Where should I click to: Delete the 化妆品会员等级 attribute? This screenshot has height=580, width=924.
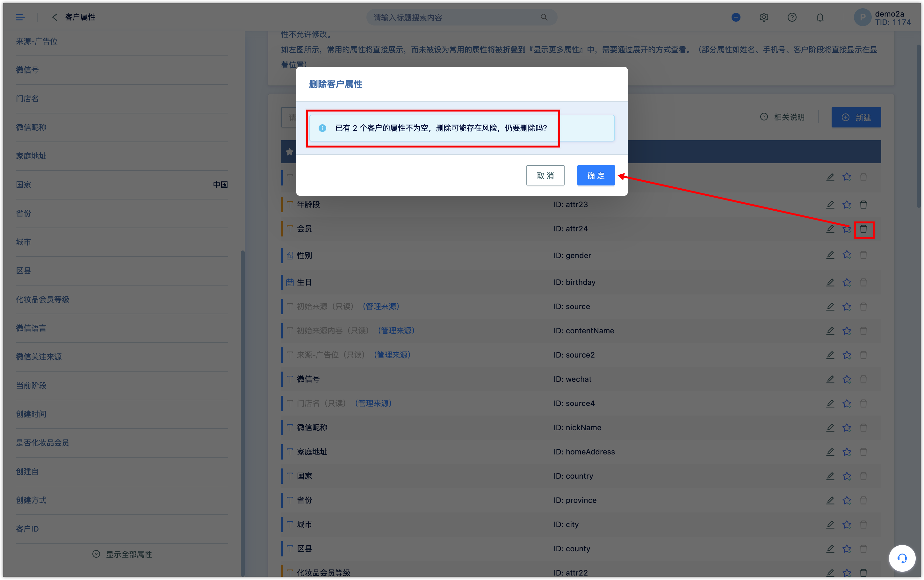863,573
